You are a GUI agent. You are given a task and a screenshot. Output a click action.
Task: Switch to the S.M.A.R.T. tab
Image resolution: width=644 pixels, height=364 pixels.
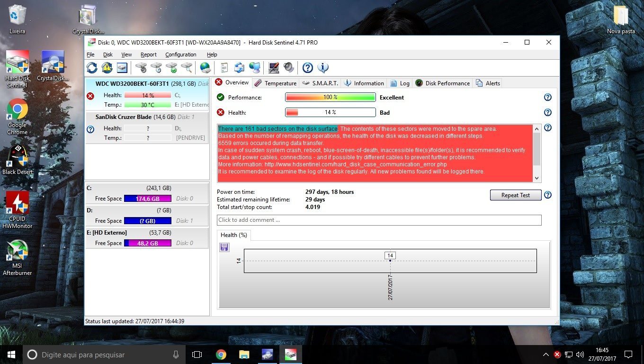(x=320, y=83)
